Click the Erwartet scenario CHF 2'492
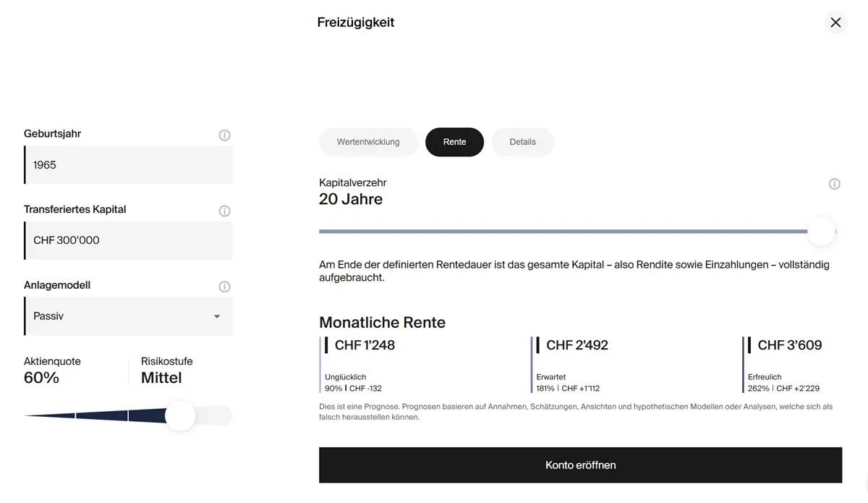Image resolution: width=868 pixels, height=503 pixels. (576, 345)
